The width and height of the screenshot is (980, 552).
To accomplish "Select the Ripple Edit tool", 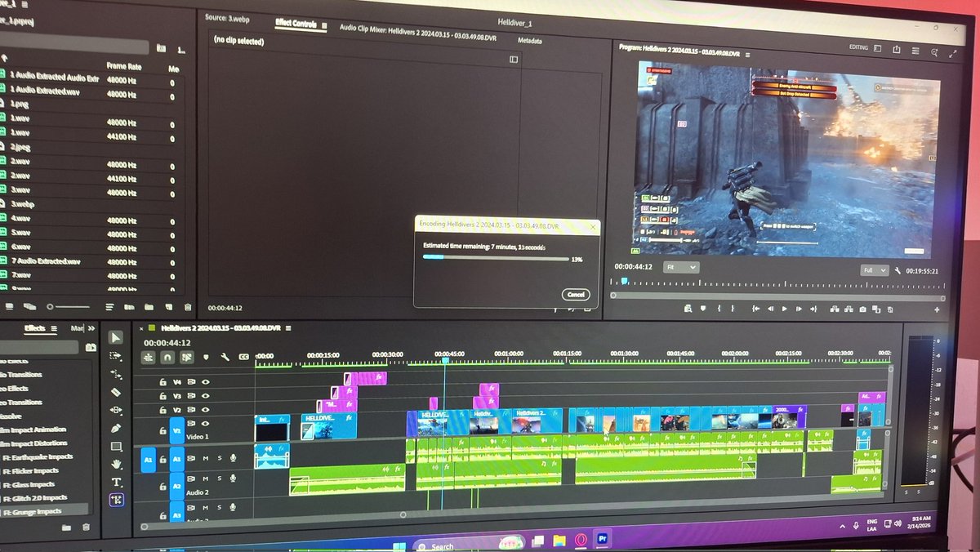I will [116, 373].
